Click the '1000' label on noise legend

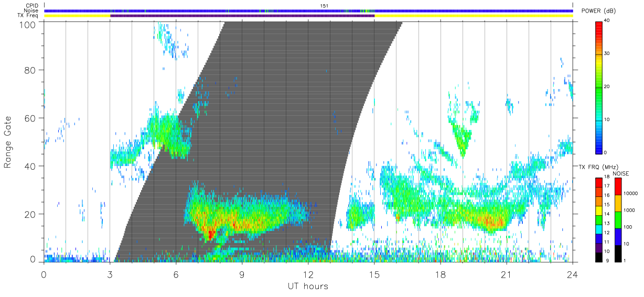(629, 211)
